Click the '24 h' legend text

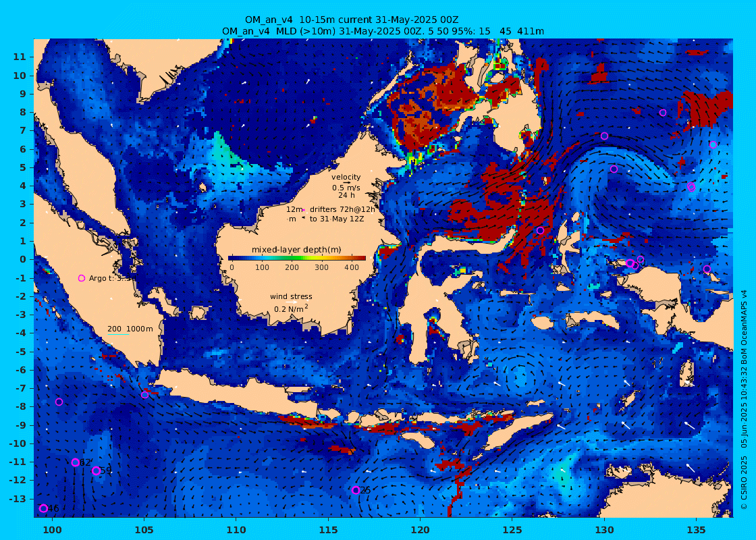click(346, 195)
